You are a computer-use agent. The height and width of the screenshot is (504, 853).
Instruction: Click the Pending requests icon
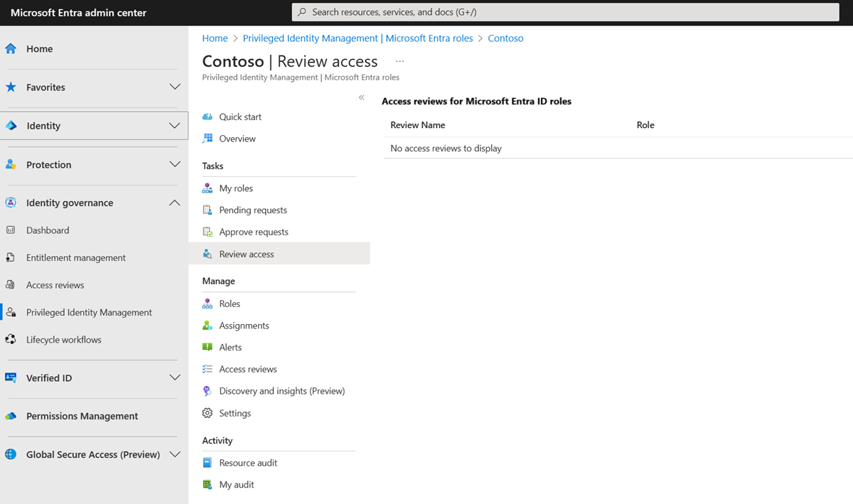(x=208, y=210)
